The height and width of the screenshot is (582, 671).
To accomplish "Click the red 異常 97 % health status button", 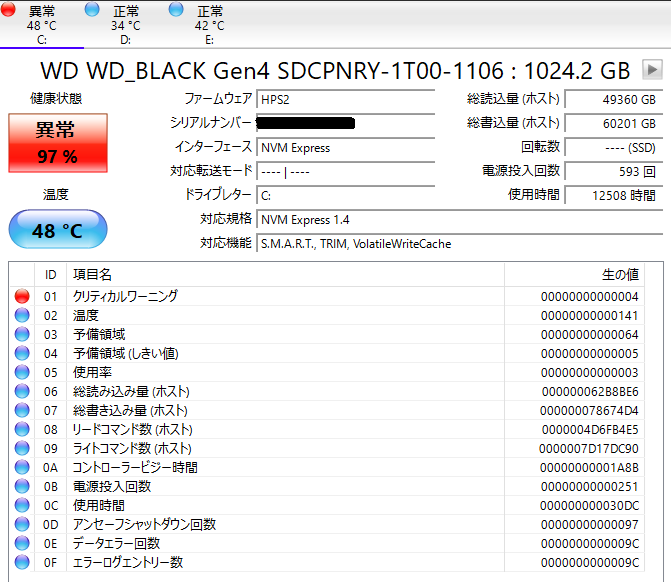I will (x=58, y=143).
